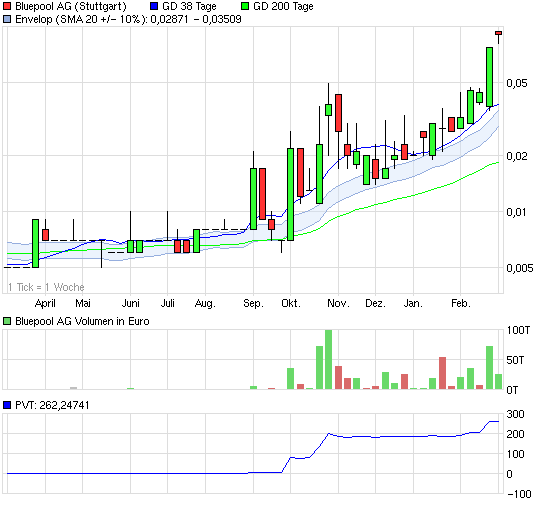This screenshot has height=515, width=545.
Task: Click the 0,05 price axis label
Action: pyautogui.click(x=517, y=83)
